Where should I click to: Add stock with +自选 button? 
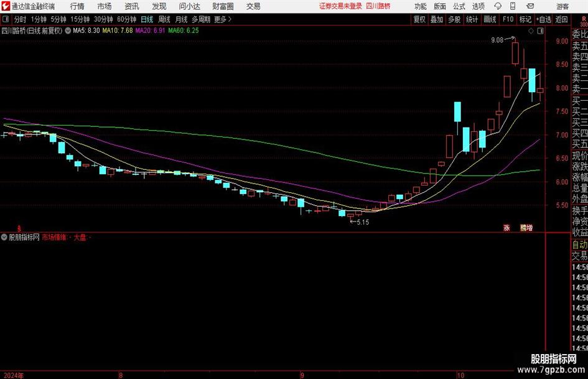[544, 19]
